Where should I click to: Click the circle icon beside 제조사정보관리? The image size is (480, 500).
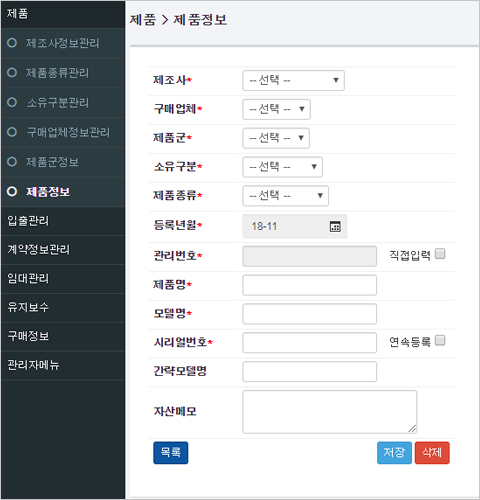12,43
